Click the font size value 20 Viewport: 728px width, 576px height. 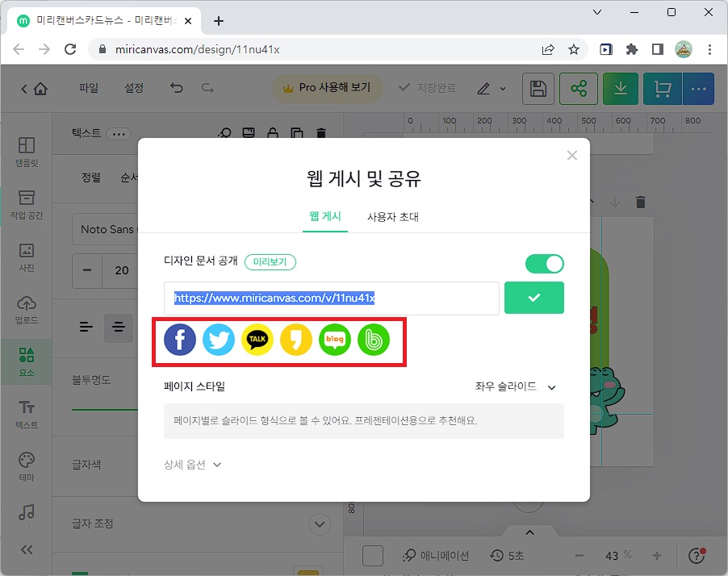pyautogui.click(x=122, y=270)
